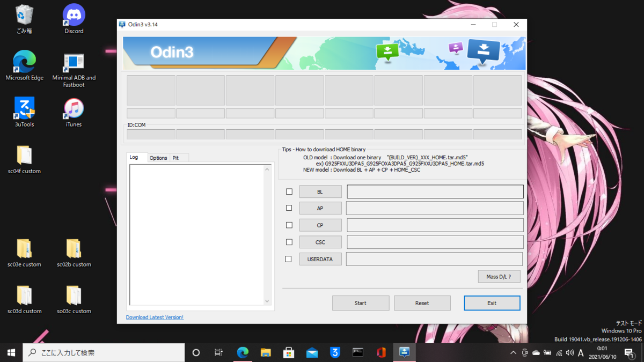
Task: Open the command prompt taskbar icon
Action: pyautogui.click(x=358, y=352)
